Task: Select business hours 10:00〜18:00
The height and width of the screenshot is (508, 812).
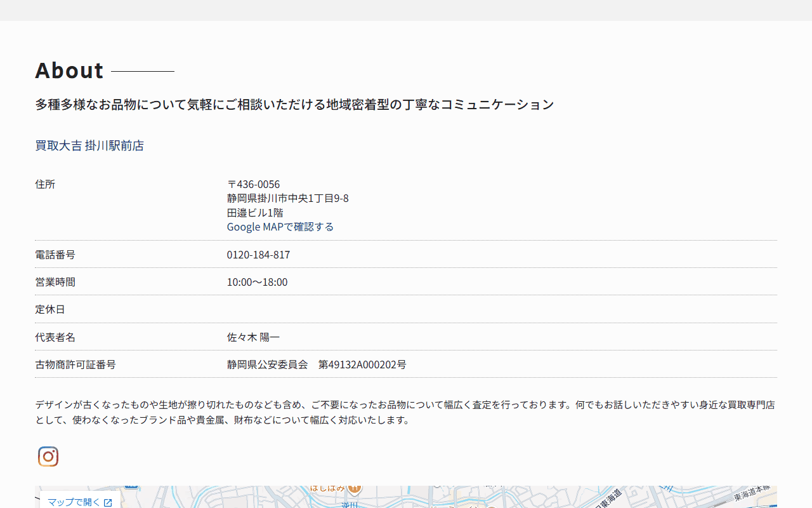Action: click(257, 282)
